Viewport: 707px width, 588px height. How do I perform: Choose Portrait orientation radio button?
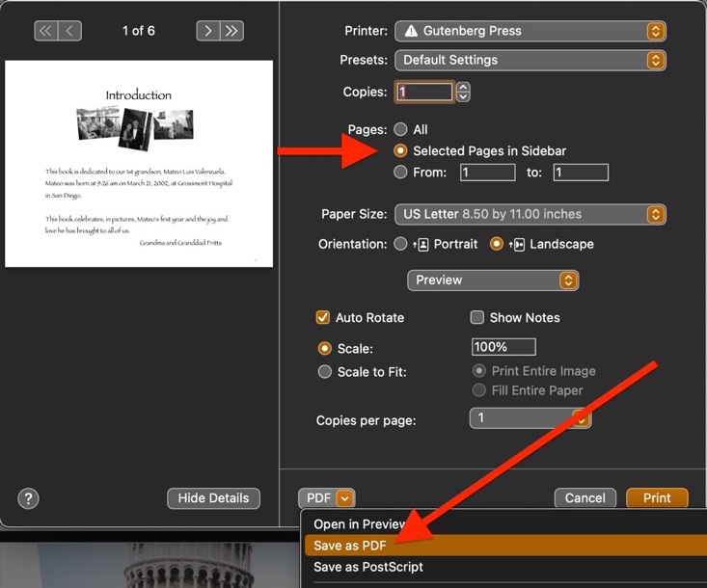(x=400, y=244)
